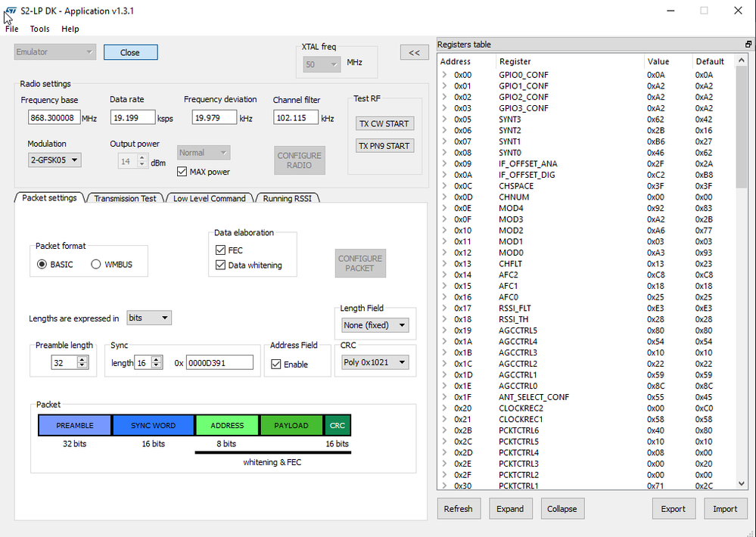The image size is (756, 537).
Task: Increase the Preamble length stepper
Action: click(x=82, y=359)
